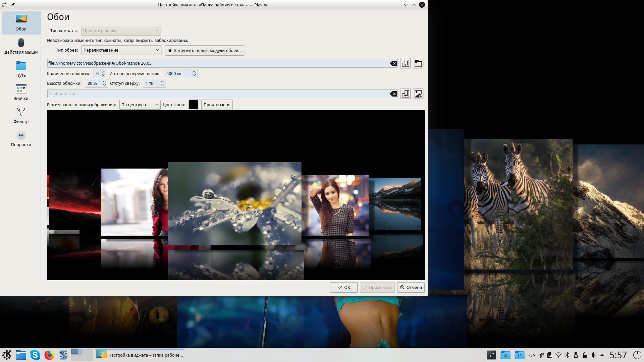The width and height of the screenshot is (644, 362).
Task: Open the Значки icons section
Action: [21, 92]
